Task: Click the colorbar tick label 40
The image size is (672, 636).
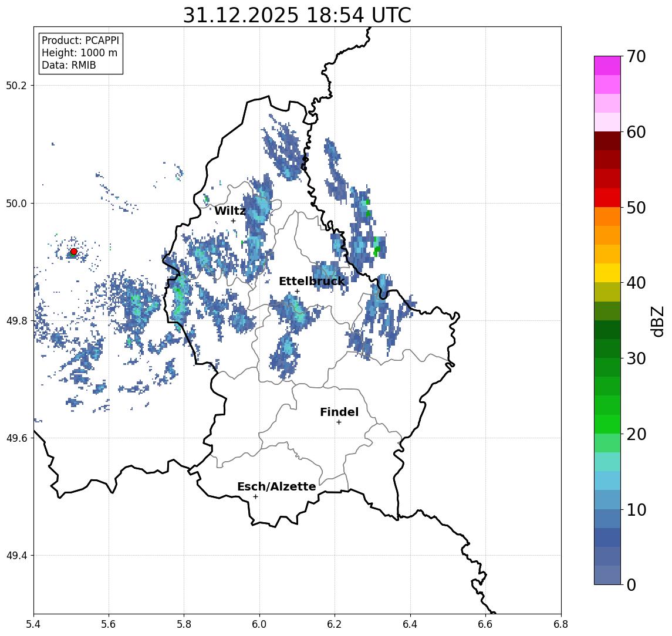Action: click(636, 283)
